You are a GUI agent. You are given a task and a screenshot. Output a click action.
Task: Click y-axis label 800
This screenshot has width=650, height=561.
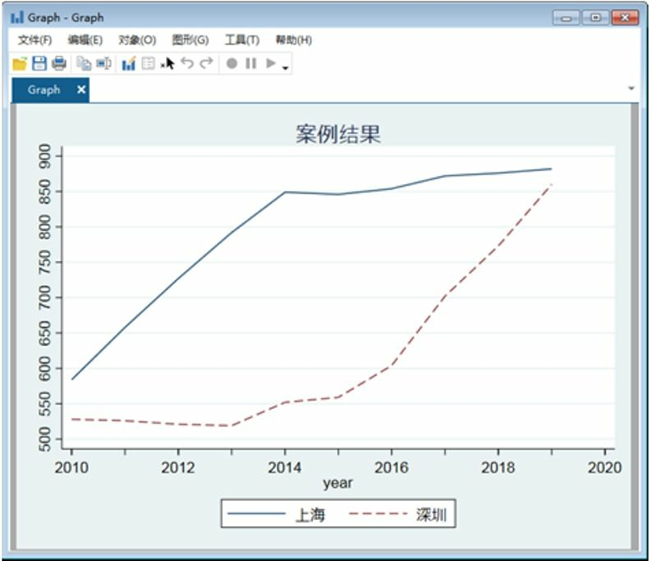tap(44, 227)
